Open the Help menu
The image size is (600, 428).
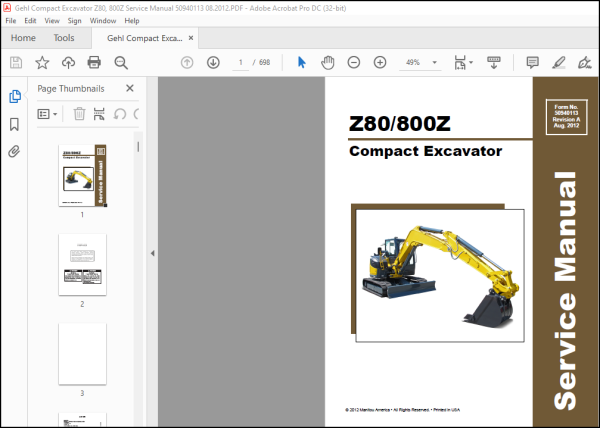[132, 21]
